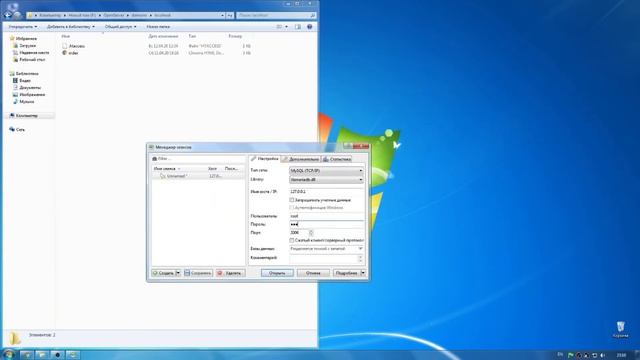The width and height of the screenshot is (640, 360).
Task: Open Share with (Общий доступ) dropdown
Action: click(120, 27)
